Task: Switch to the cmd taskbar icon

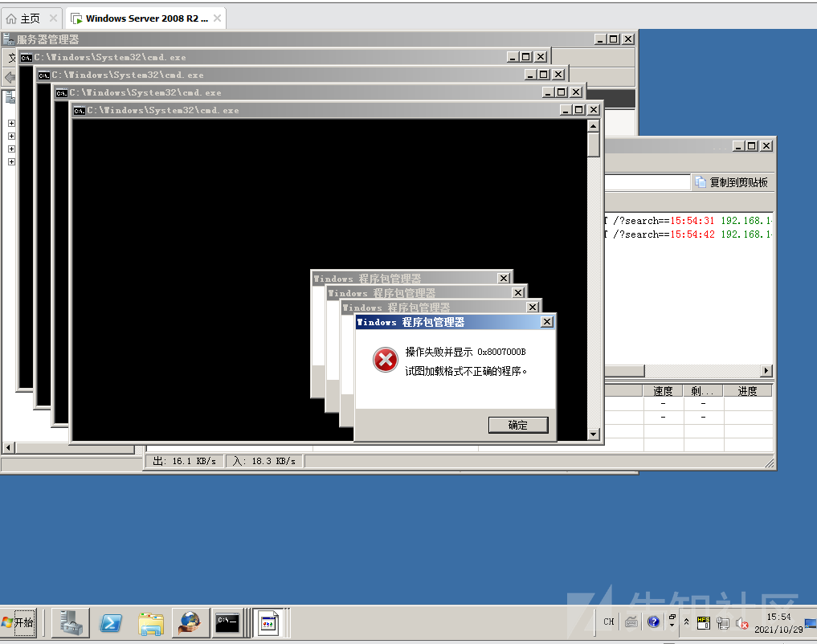Action: click(x=227, y=622)
